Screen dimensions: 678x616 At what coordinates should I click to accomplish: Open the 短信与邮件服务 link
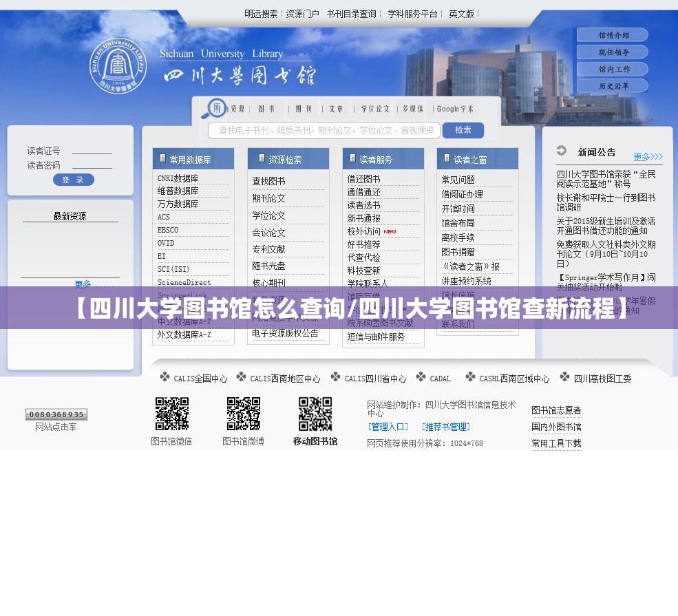point(377,337)
